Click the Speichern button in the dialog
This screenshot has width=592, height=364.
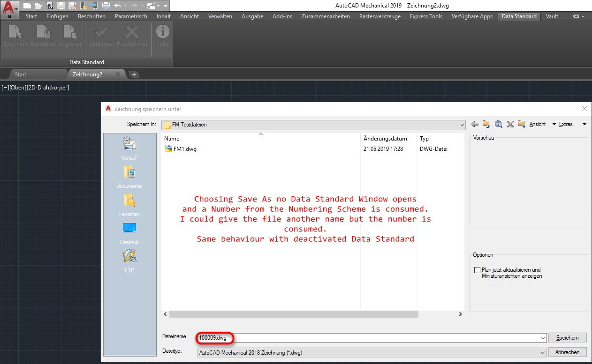567,337
